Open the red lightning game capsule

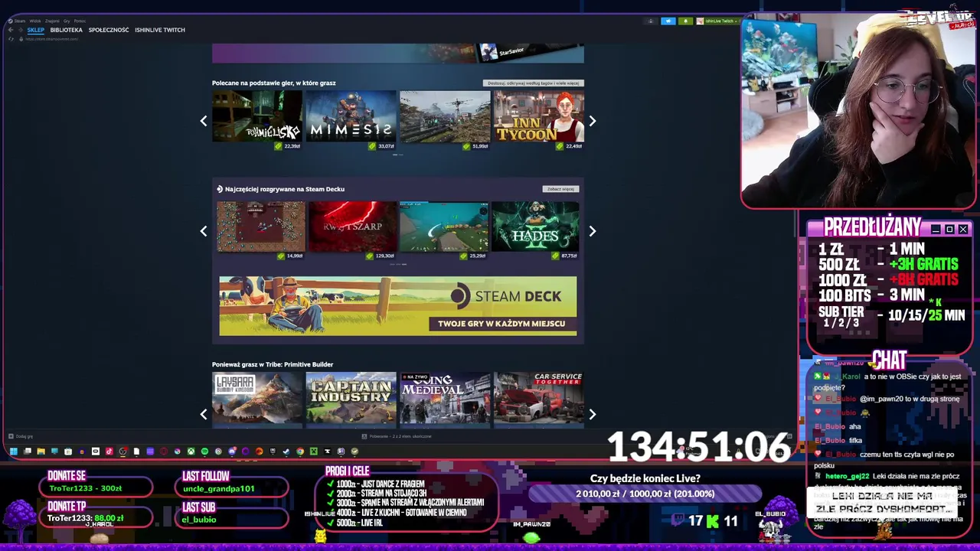pos(352,227)
